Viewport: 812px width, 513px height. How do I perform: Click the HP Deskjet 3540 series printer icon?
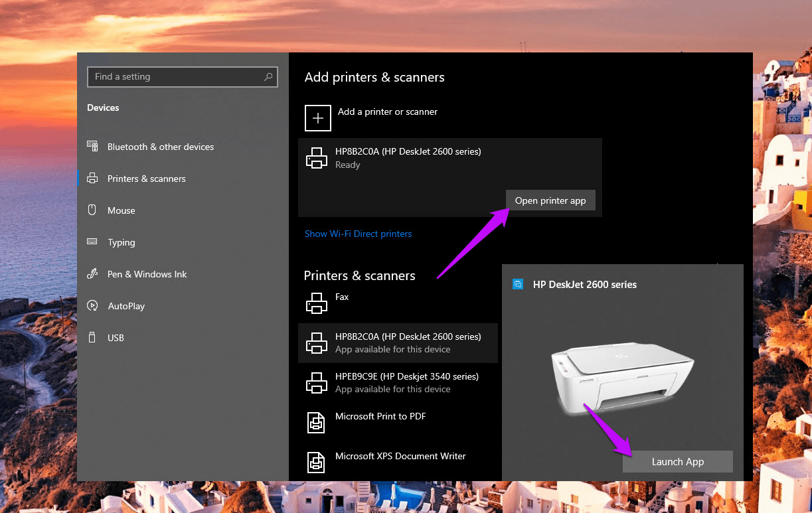point(317,383)
